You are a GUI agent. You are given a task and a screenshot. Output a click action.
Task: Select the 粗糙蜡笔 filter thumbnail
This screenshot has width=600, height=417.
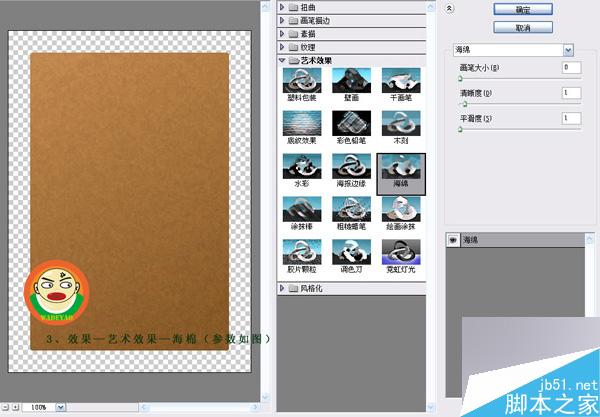[x=351, y=209]
